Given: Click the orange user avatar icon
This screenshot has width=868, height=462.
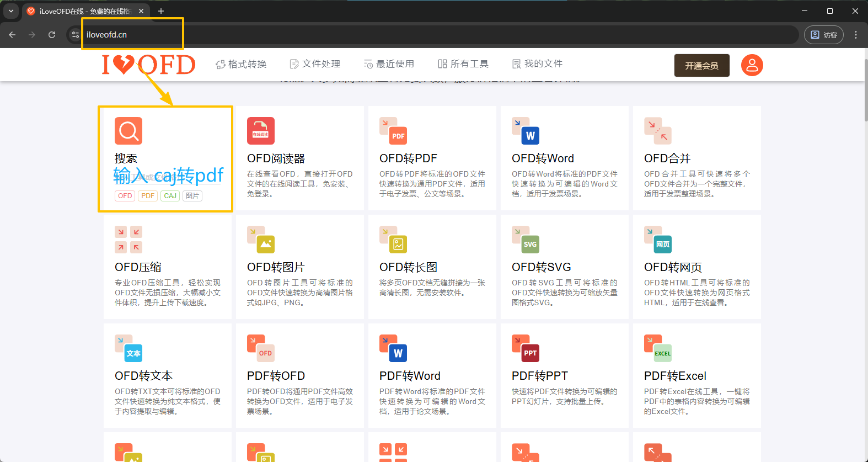Looking at the screenshot, I should (x=752, y=65).
